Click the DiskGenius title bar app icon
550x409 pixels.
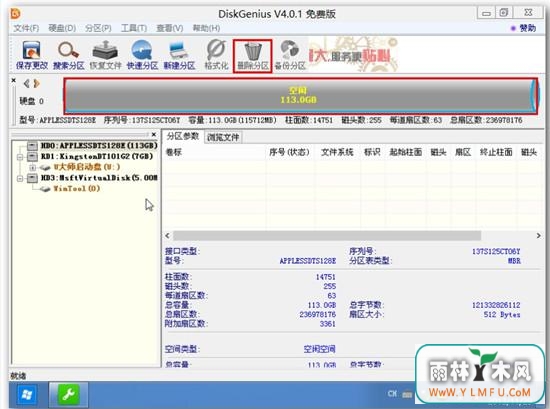click(x=15, y=13)
